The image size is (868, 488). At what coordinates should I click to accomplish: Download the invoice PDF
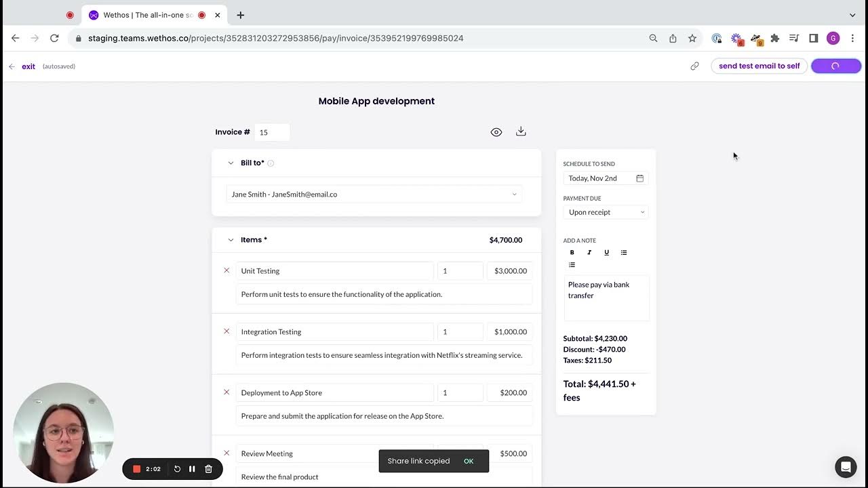click(x=521, y=131)
